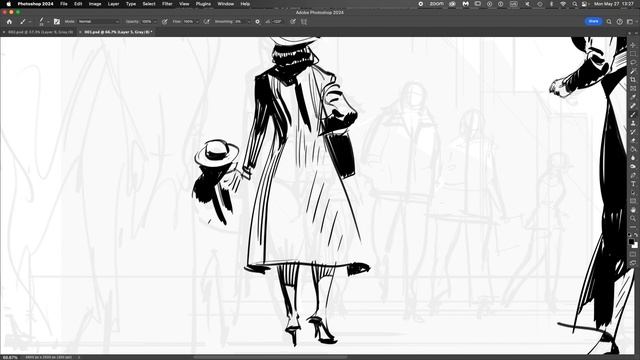Select the Type tool
The image size is (640, 360).
click(x=633, y=184)
